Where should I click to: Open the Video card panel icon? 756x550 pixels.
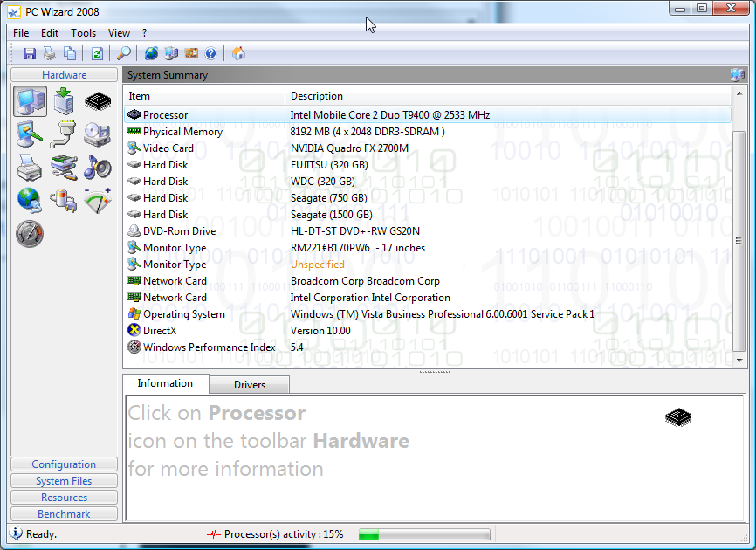[x=29, y=134]
